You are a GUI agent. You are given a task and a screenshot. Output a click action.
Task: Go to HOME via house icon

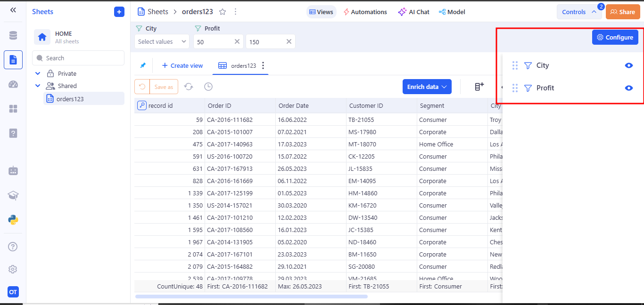42,37
